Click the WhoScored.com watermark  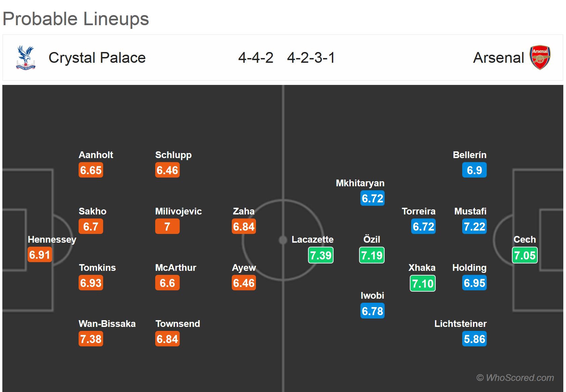[x=515, y=378]
